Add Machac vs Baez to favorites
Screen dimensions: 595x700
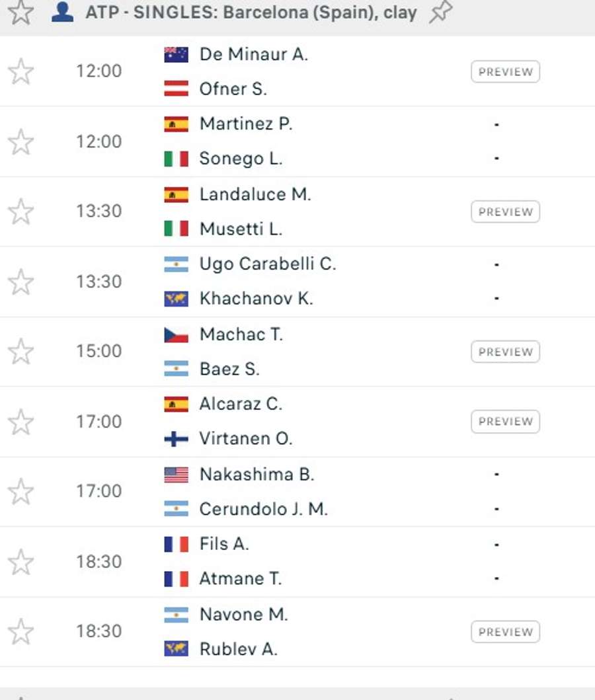pos(21,352)
